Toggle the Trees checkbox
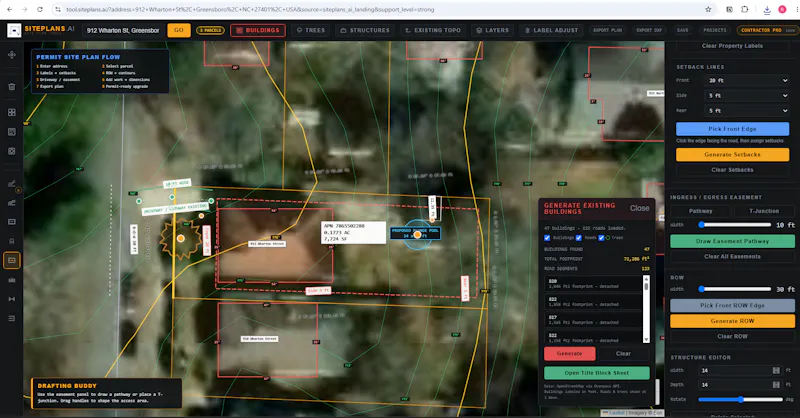This screenshot has width=800, height=418. pyautogui.click(x=601, y=238)
